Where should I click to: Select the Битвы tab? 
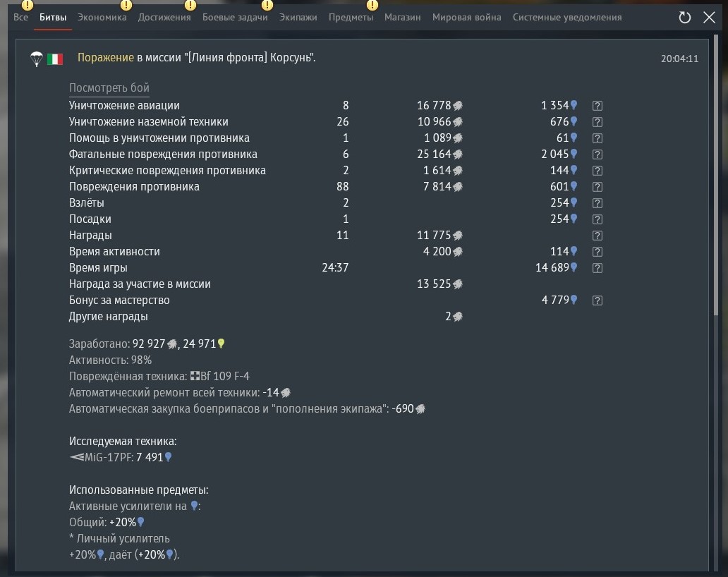point(53,17)
